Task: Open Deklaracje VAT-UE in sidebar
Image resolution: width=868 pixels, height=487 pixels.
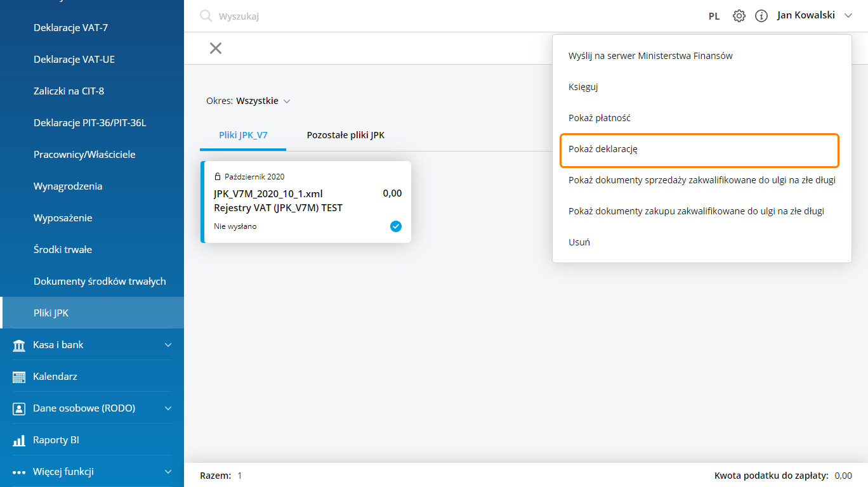Action: click(74, 60)
